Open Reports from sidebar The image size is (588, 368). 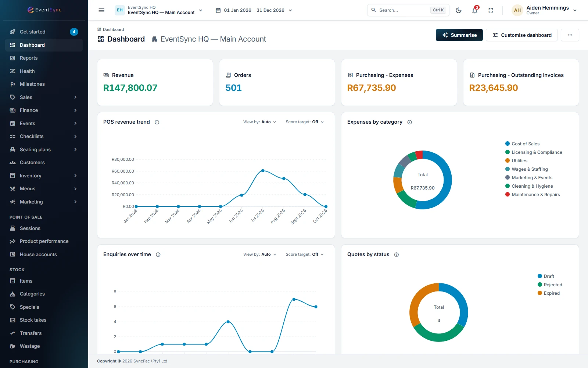click(44, 58)
